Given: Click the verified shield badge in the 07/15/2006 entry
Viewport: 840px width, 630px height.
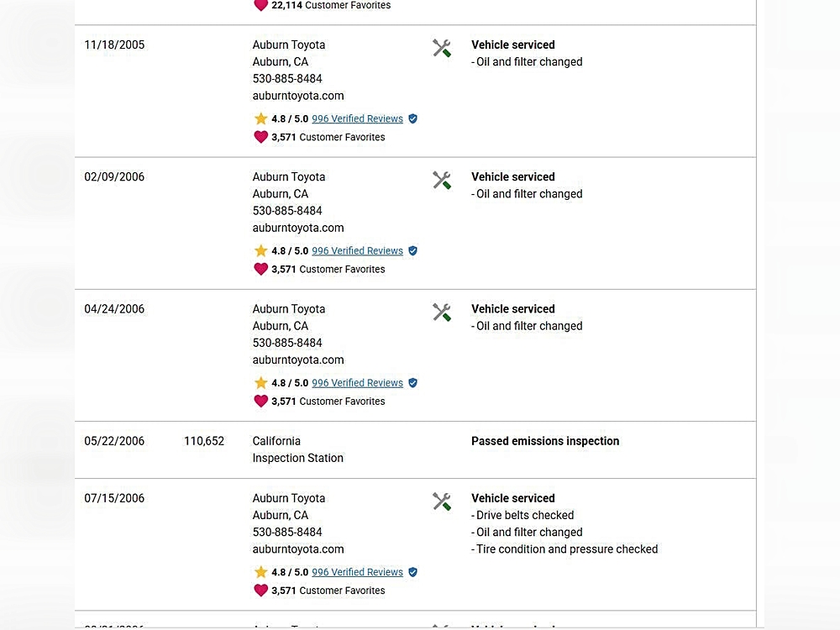Looking at the screenshot, I should pos(412,572).
